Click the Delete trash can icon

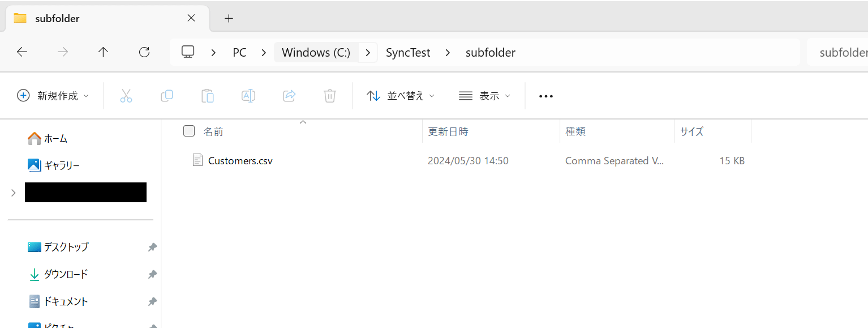tap(330, 96)
